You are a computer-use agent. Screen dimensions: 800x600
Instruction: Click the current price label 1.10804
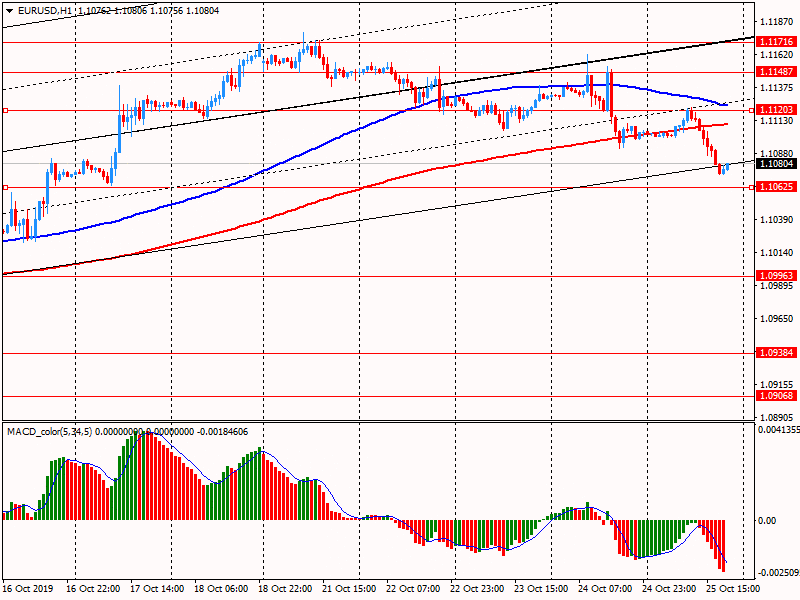776,163
